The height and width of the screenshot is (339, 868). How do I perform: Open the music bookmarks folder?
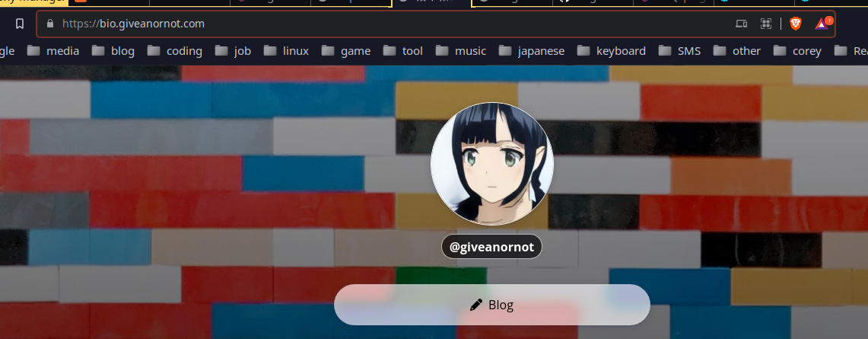tap(462, 51)
